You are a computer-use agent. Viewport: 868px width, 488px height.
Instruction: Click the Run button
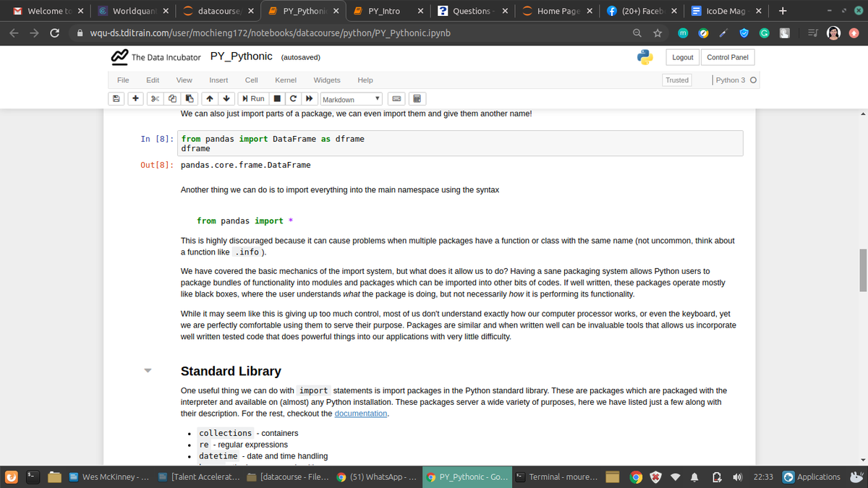point(253,99)
